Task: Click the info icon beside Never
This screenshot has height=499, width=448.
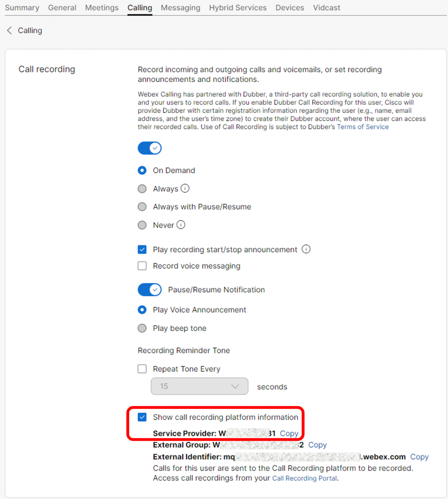Action: coord(181,225)
